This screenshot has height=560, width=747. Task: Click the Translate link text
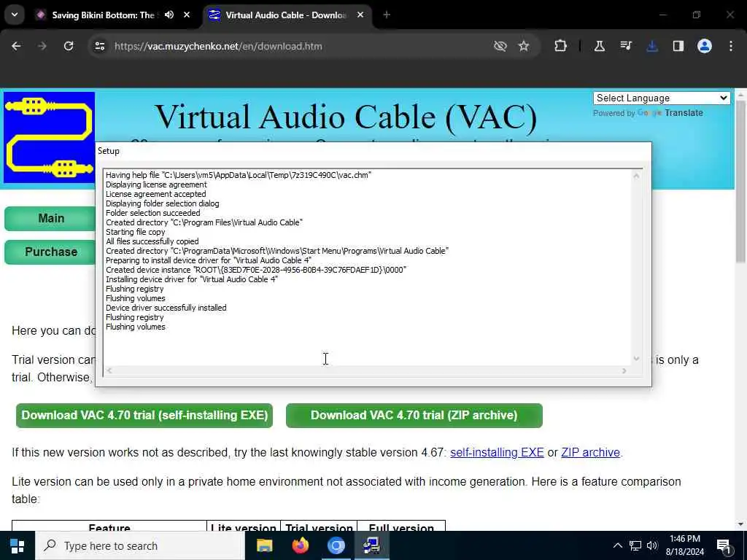click(x=684, y=113)
